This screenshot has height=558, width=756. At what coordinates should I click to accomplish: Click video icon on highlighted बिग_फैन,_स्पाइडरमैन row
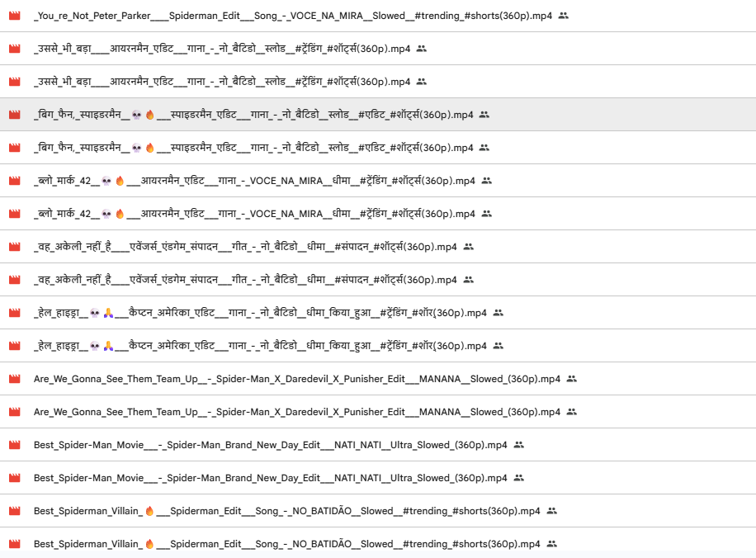[x=15, y=115]
